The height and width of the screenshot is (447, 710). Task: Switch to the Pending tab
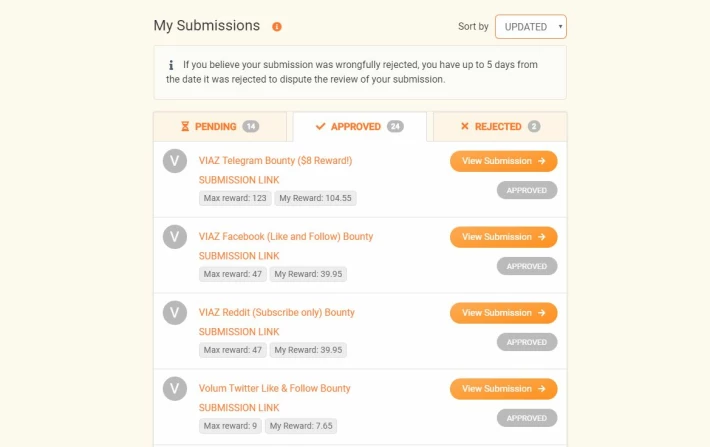[220, 126]
